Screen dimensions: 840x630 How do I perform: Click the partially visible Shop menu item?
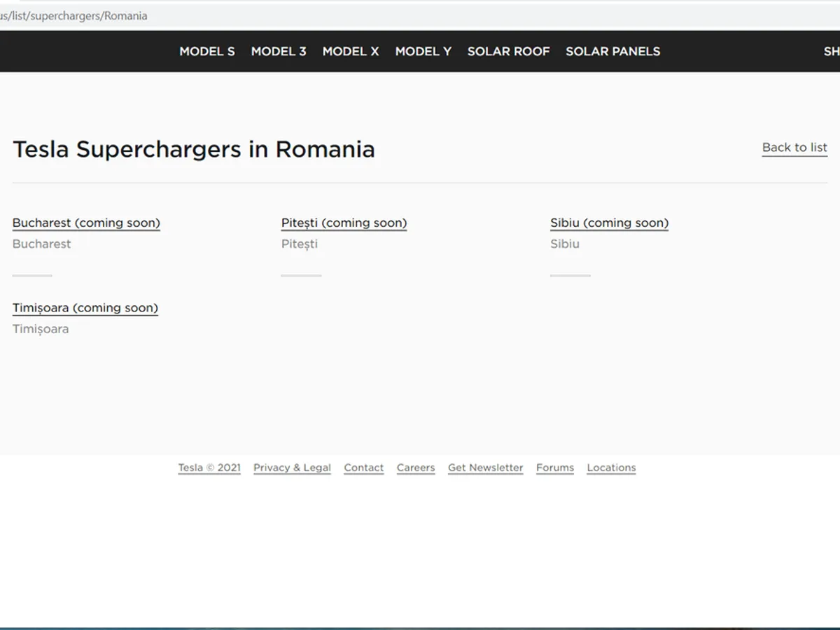pyautogui.click(x=831, y=51)
